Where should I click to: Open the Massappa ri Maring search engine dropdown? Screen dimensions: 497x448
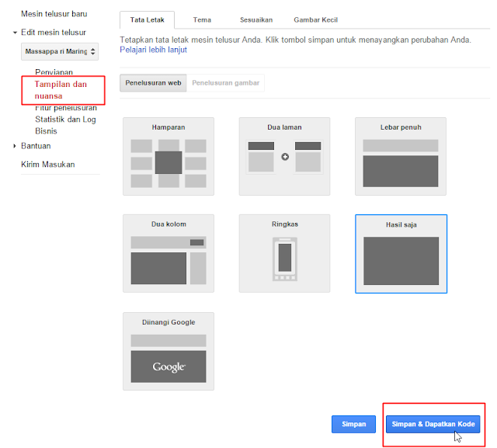pyautogui.click(x=60, y=51)
